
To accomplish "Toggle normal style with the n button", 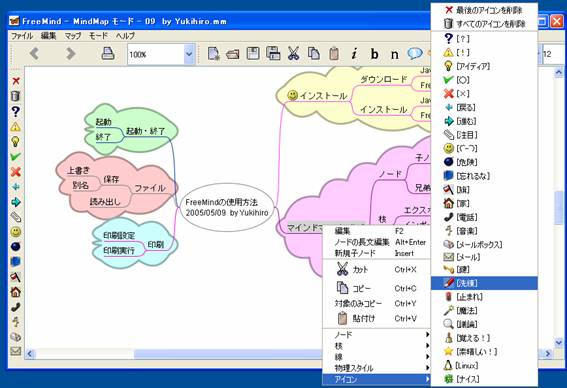I will [395, 54].
